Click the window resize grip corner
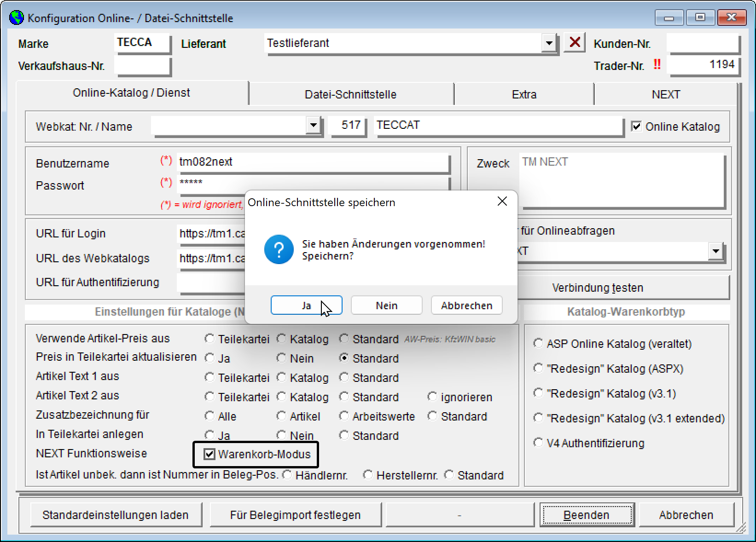The height and width of the screenshot is (542, 756). [741, 528]
